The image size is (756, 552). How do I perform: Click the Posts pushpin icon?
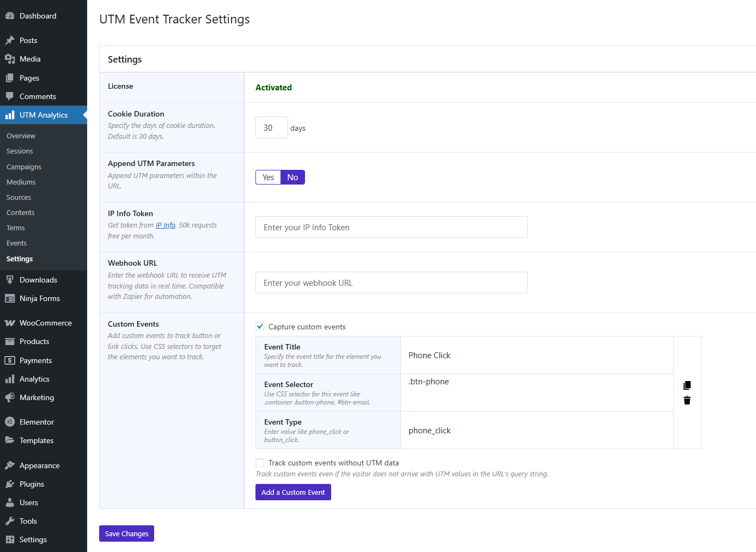click(10, 40)
